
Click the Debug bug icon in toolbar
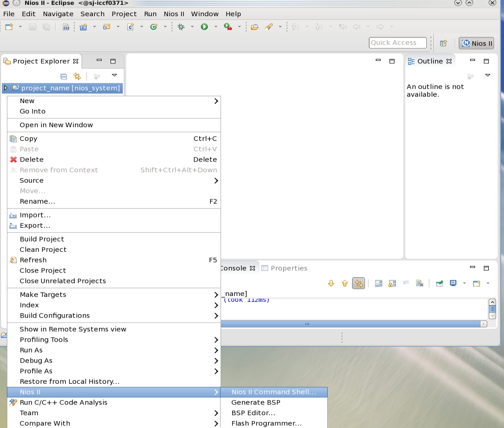(181, 27)
